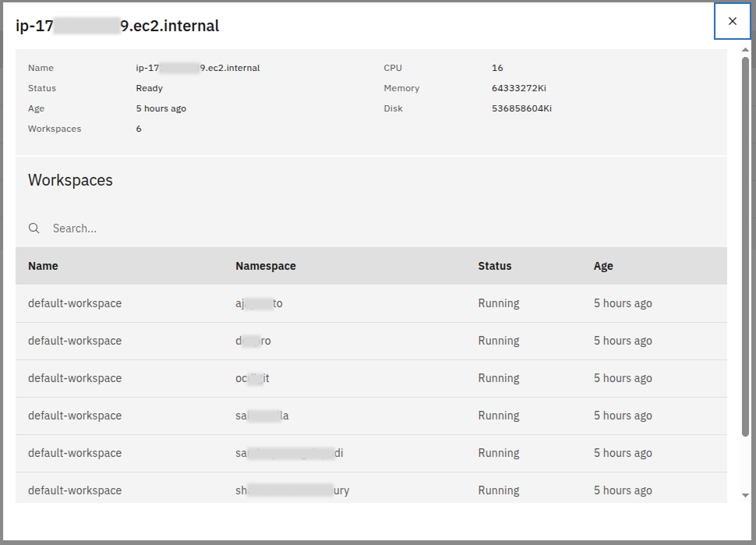Viewport: 756px width, 545px height.
Task: Sort table by Namespace column header
Action: 266,266
